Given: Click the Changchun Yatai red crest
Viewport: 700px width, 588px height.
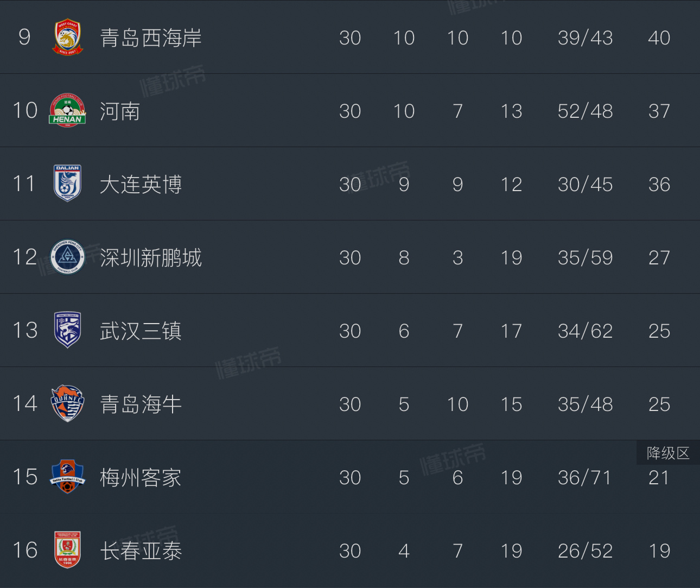Looking at the screenshot, I should (x=68, y=550).
